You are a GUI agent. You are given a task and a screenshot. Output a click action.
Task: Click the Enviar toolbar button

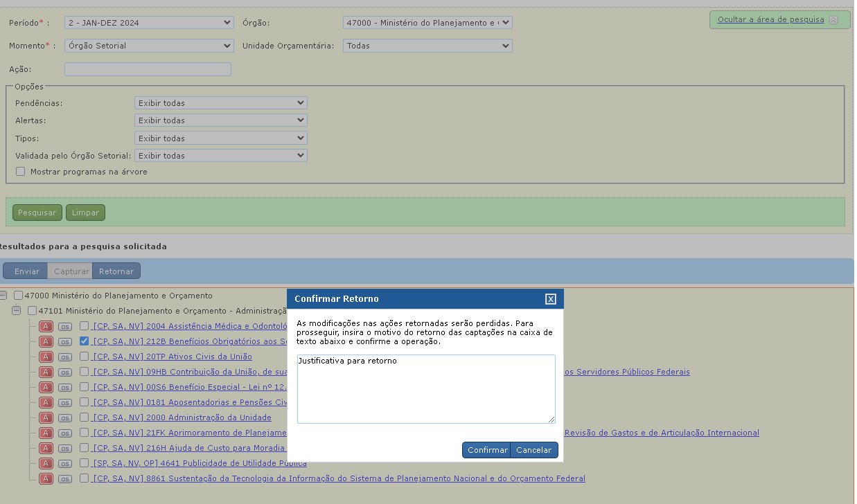coord(27,271)
